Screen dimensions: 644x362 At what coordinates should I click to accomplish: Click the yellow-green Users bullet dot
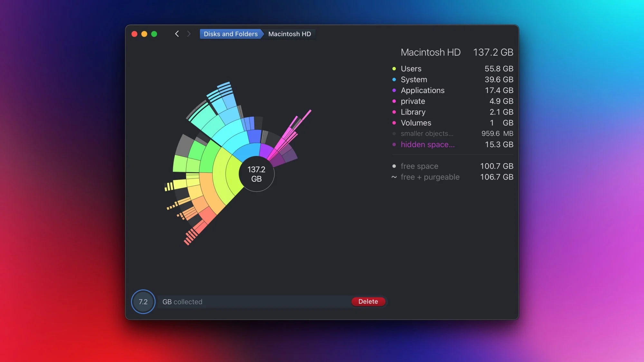394,69
